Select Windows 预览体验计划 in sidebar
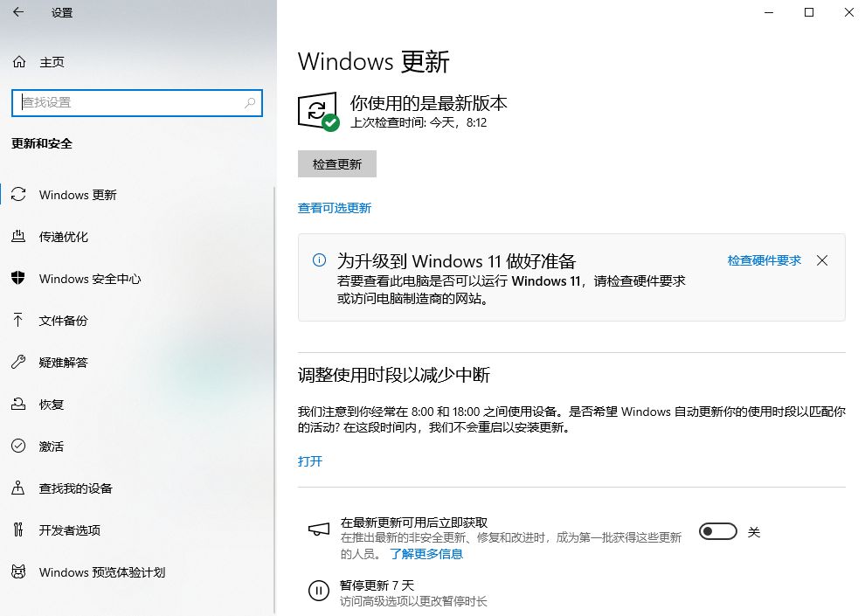The image size is (865, 616). pos(137,572)
